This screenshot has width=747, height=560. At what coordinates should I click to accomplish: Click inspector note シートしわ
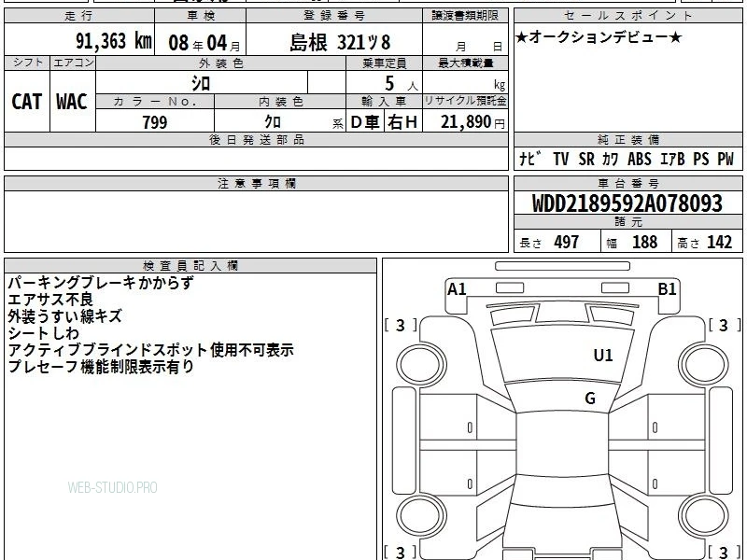click(43, 333)
